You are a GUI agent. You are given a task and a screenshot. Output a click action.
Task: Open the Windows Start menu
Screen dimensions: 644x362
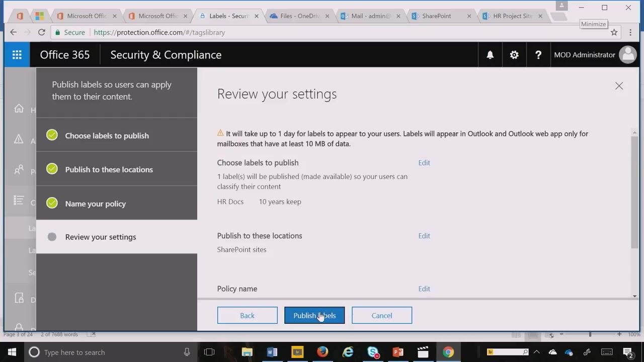[x=12, y=352]
